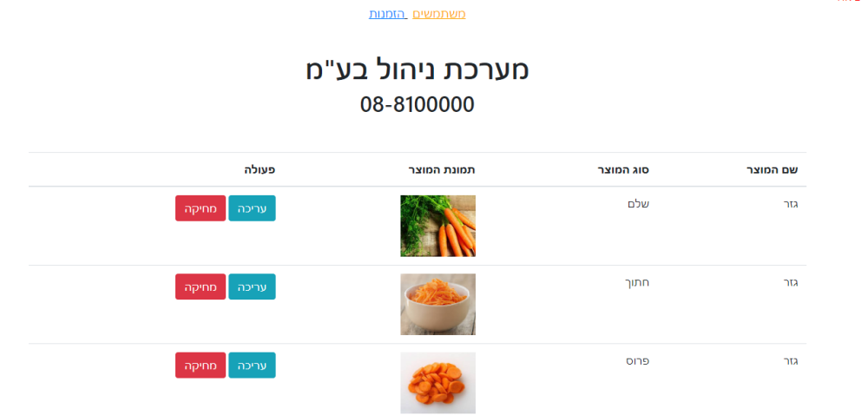Edit the חתוך (cut) carrot product
The height and width of the screenshot is (415, 868).
252,287
